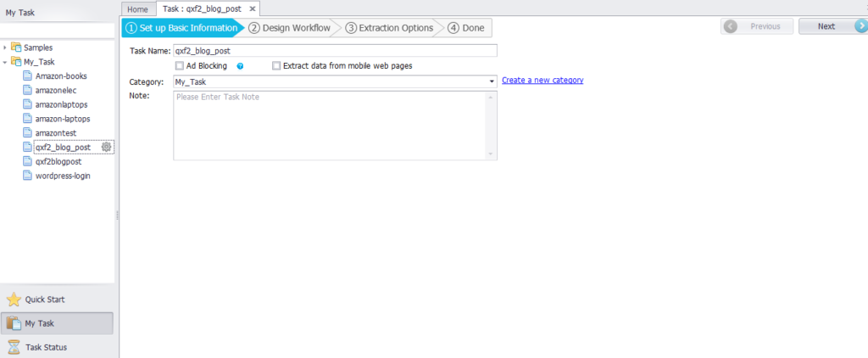The height and width of the screenshot is (358, 868).
Task: Click the Quick Start star icon
Action: (x=14, y=299)
